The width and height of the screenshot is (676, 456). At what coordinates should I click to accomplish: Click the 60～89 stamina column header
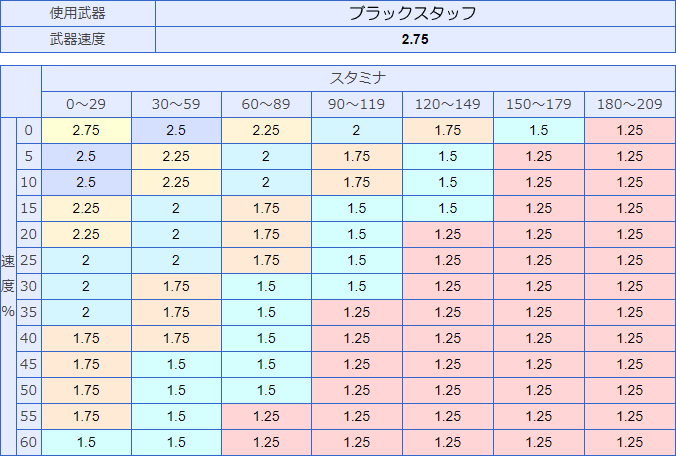[x=266, y=104]
